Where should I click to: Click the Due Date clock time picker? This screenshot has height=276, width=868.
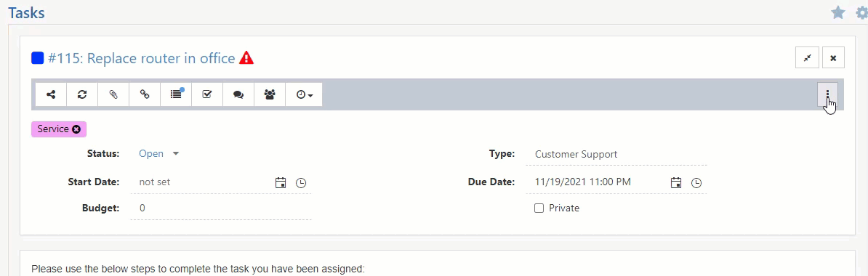(x=696, y=182)
